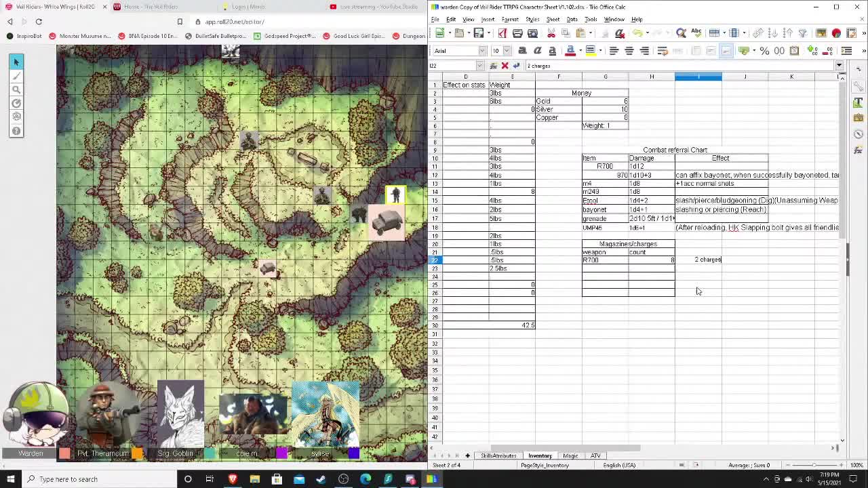Apply the red font color swatch
868x488 pixels.
pyautogui.click(x=571, y=50)
